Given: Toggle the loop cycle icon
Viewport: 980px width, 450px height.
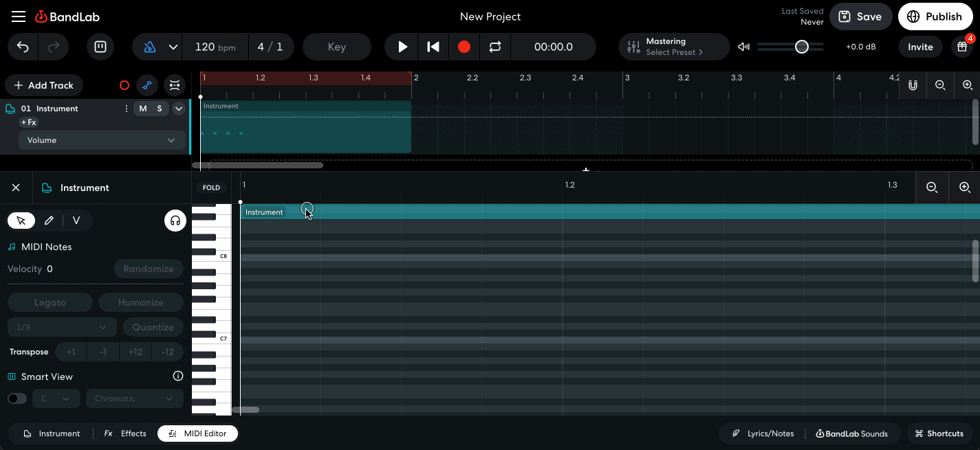Looking at the screenshot, I should coord(495,47).
